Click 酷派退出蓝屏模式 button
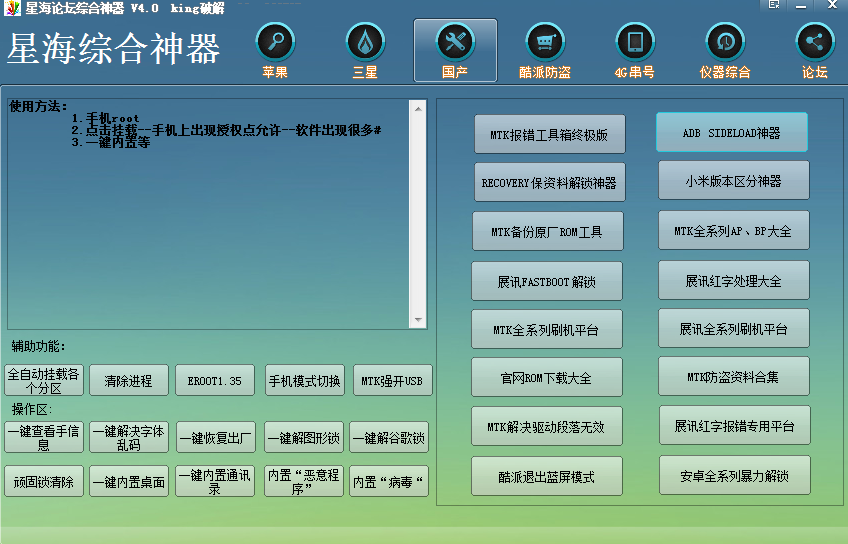 point(547,476)
